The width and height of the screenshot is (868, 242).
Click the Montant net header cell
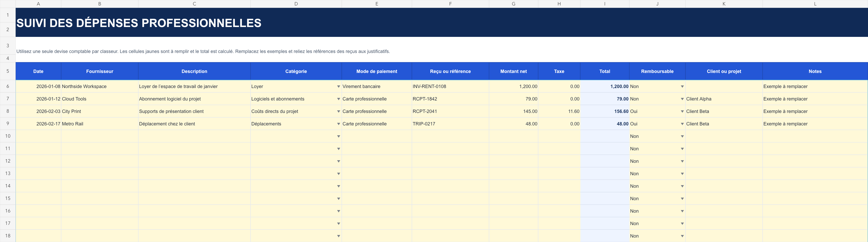514,71
